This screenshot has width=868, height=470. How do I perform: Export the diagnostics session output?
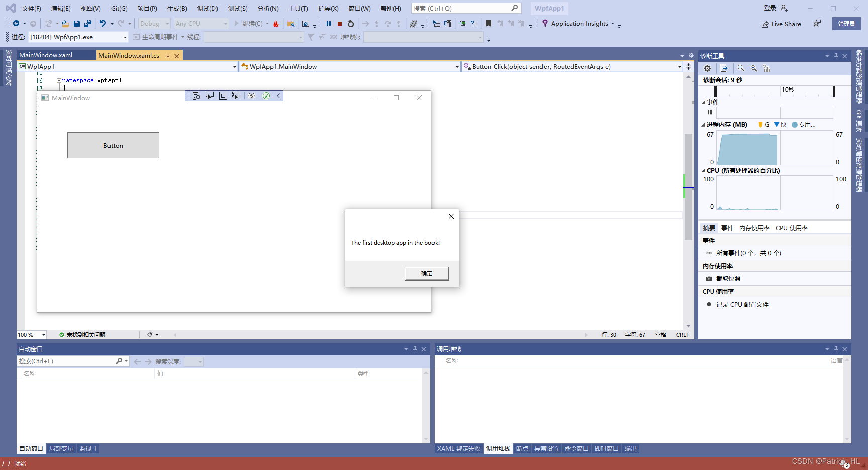[x=724, y=68]
